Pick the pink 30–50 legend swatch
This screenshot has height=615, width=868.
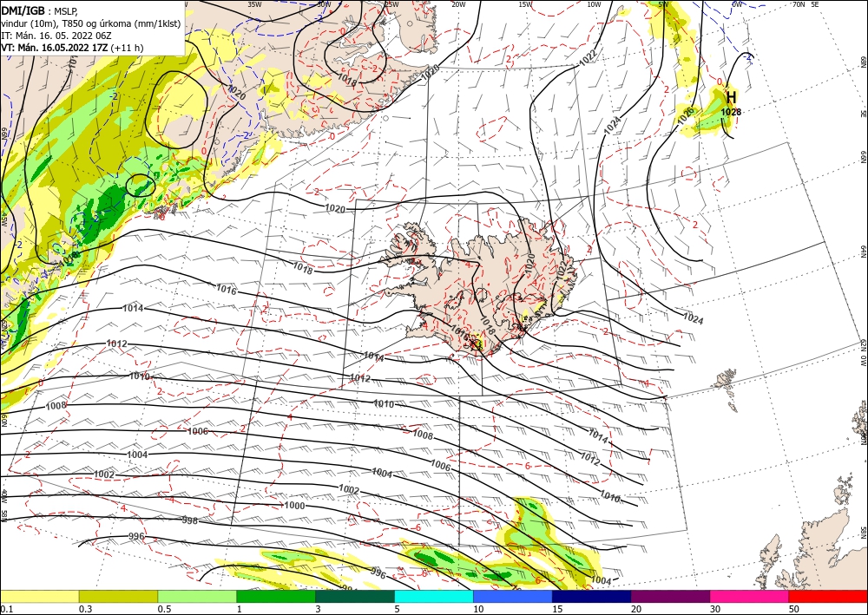coord(750,596)
